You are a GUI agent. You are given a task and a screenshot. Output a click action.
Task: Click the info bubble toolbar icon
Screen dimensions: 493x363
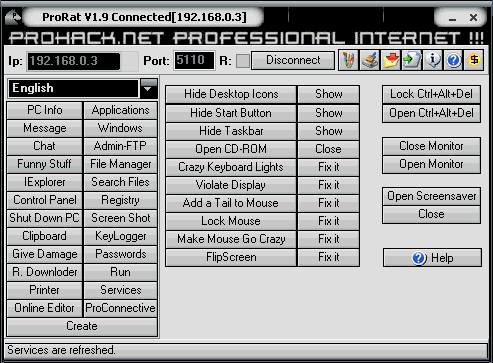tap(433, 60)
